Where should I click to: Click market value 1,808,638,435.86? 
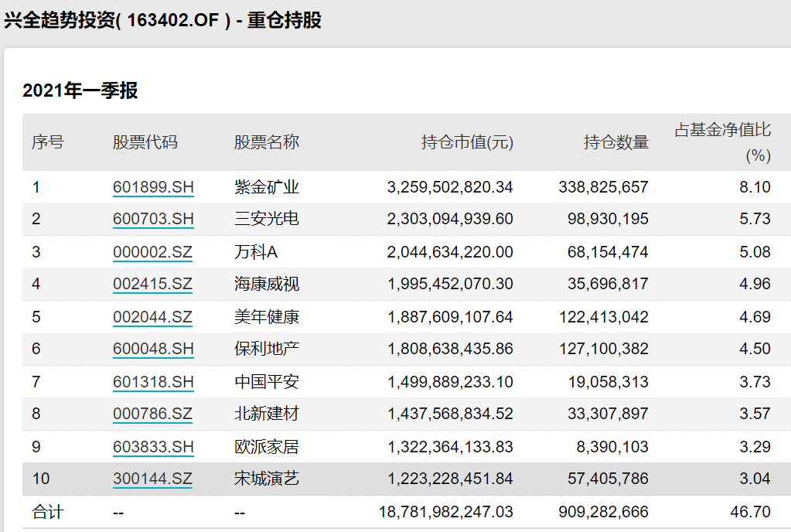point(450,349)
